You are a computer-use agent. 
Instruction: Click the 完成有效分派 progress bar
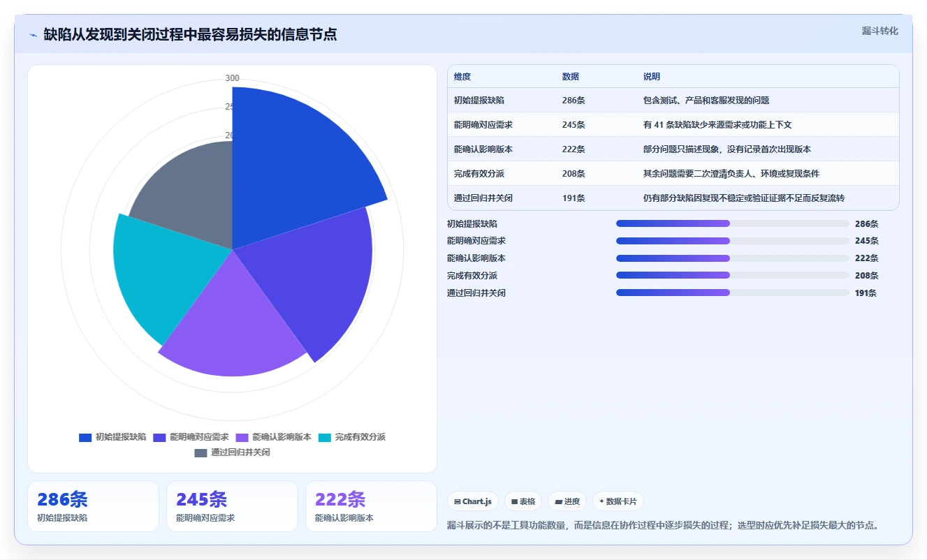[733, 275]
